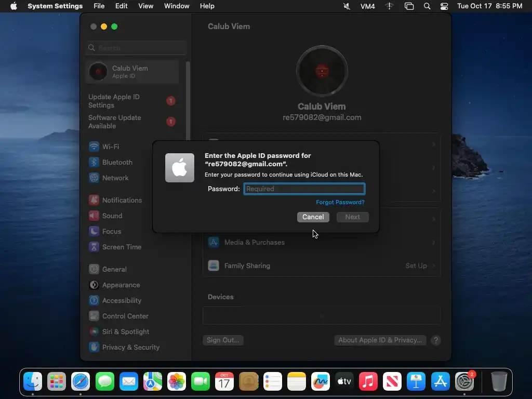
Task: Click the Sign Out... button
Action: (223, 340)
